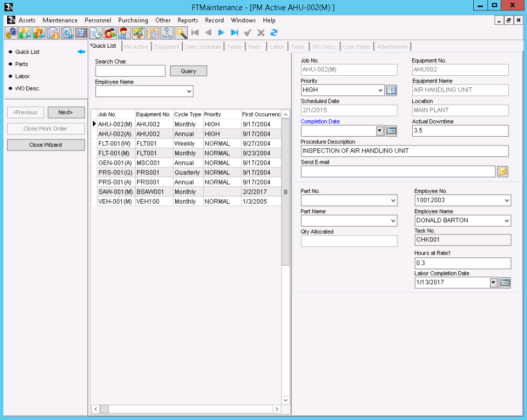Click the Query button

click(x=188, y=71)
